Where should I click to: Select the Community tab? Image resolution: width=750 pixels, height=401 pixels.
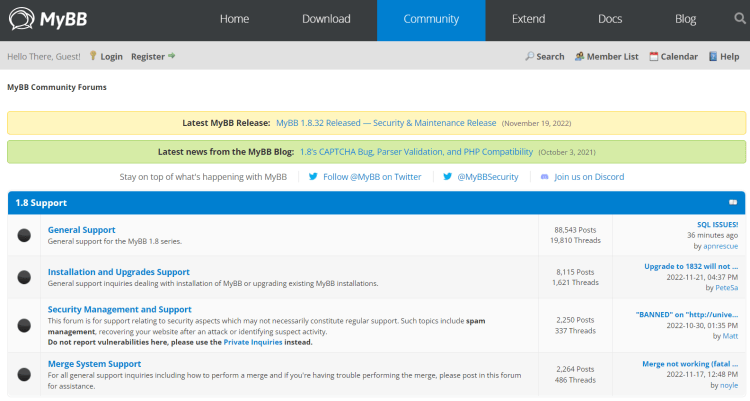point(431,20)
